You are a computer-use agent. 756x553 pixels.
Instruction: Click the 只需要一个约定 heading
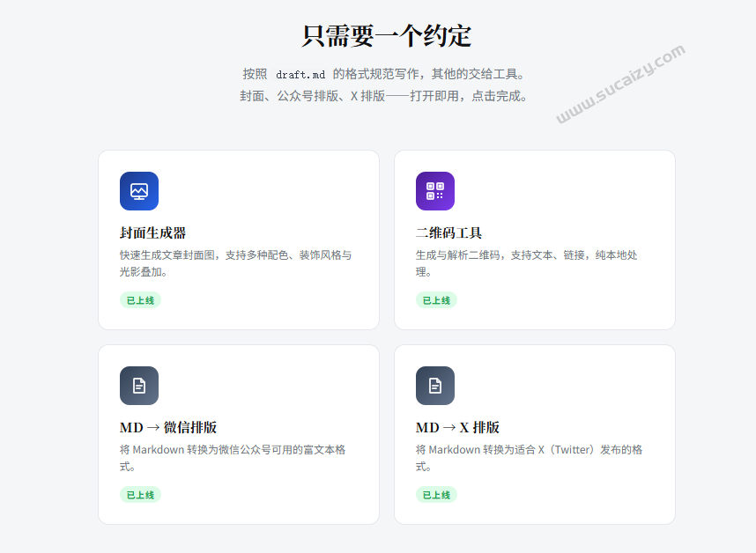[386, 36]
